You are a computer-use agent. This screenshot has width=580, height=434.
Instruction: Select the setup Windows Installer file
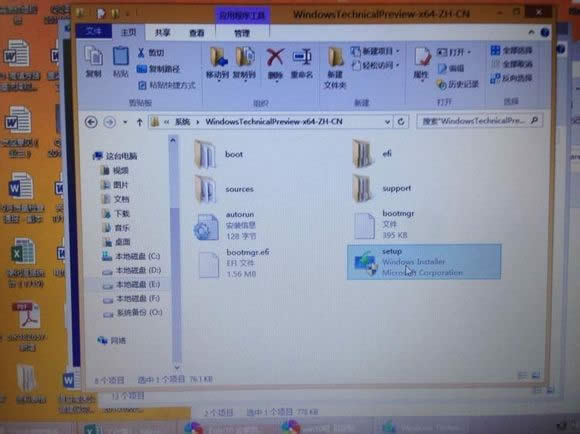424,262
